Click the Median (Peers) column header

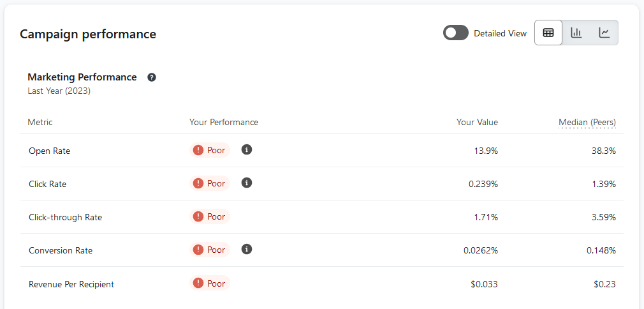click(587, 122)
